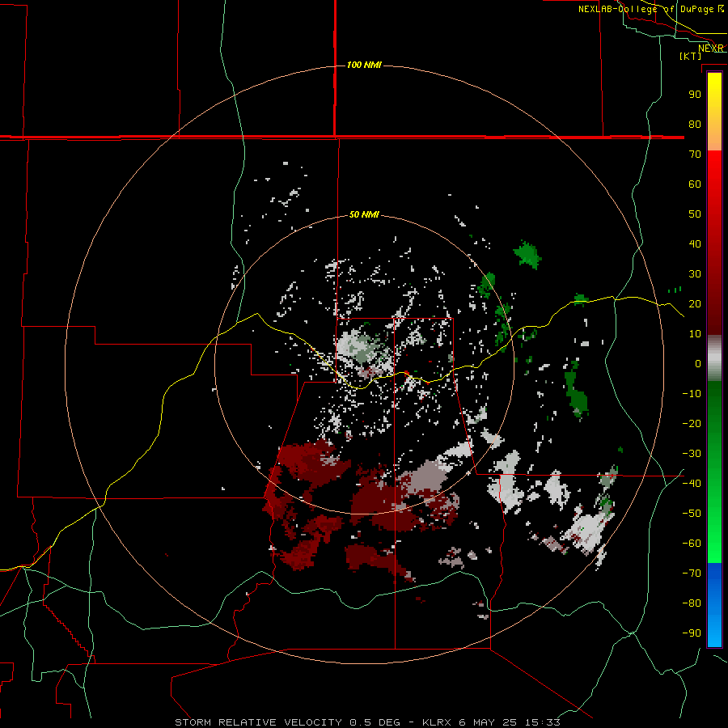Viewport: 728px width, 728px height.
Task: Click the -40 knot scale label
Action: pos(692,484)
